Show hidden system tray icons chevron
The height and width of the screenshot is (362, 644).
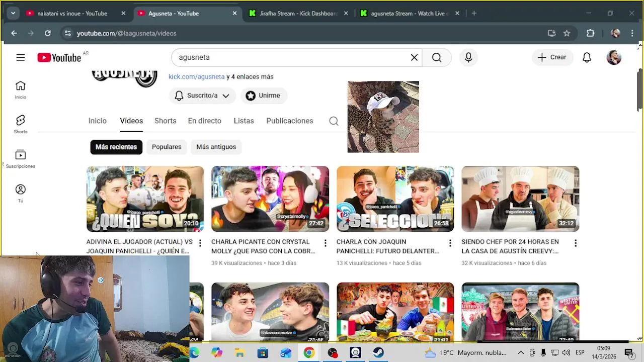coord(521,353)
